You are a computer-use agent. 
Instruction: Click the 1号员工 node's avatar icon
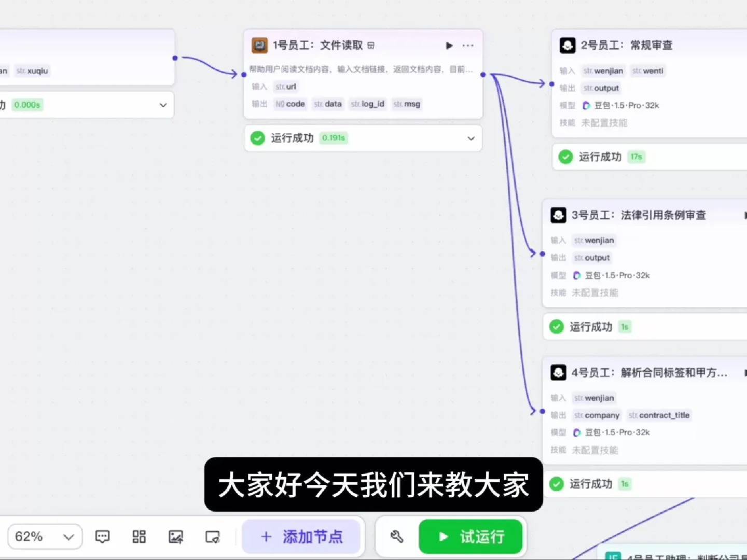[258, 46]
